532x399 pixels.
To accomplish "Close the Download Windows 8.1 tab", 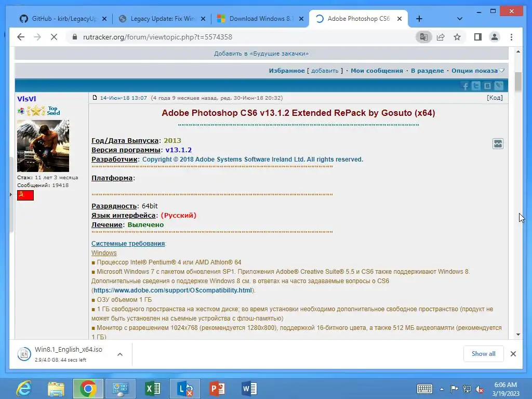I will point(301,19).
